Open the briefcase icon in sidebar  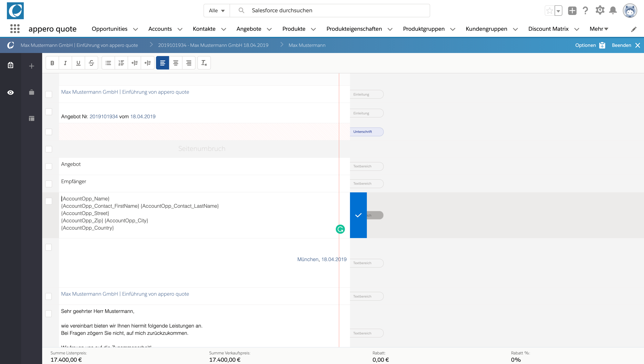[x=31, y=92]
